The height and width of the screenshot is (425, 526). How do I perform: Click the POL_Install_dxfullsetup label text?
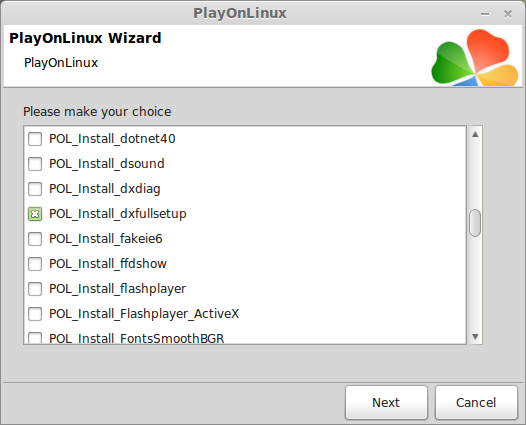pyautogui.click(x=118, y=214)
